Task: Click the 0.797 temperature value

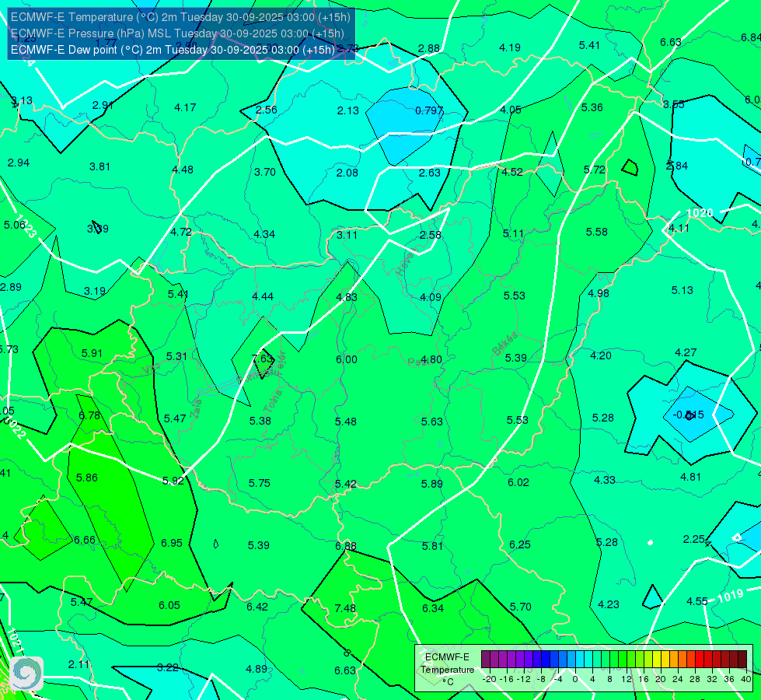Action: tap(429, 110)
